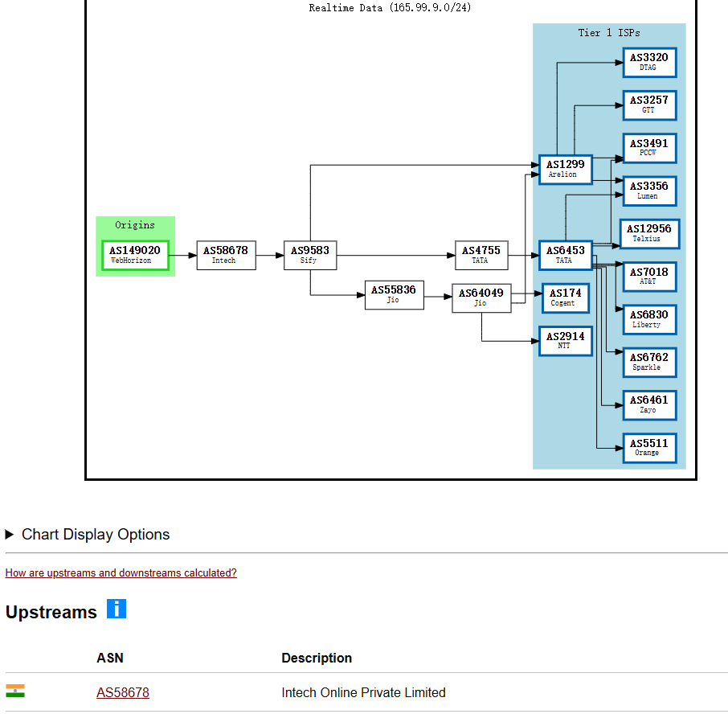The height and width of the screenshot is (714, 728).
Task: Click the AS6453 TATA Tier 1 node
Action: tap(565, 255)
